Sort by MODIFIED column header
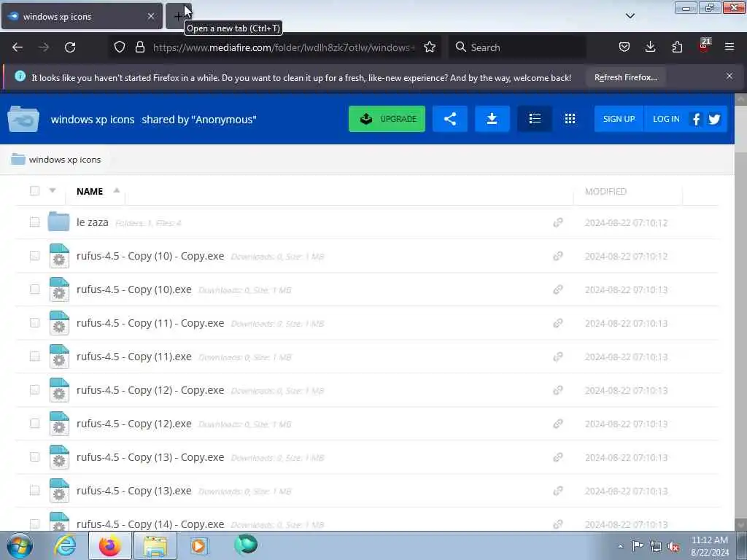The height and width of the screenshot is (560, 747). (605, 192)
